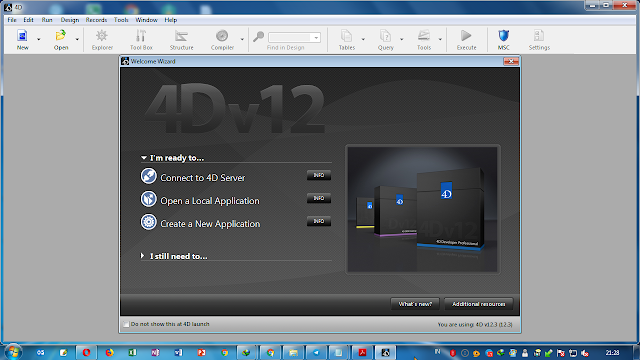Open the Explorer tool

point(102,36)
